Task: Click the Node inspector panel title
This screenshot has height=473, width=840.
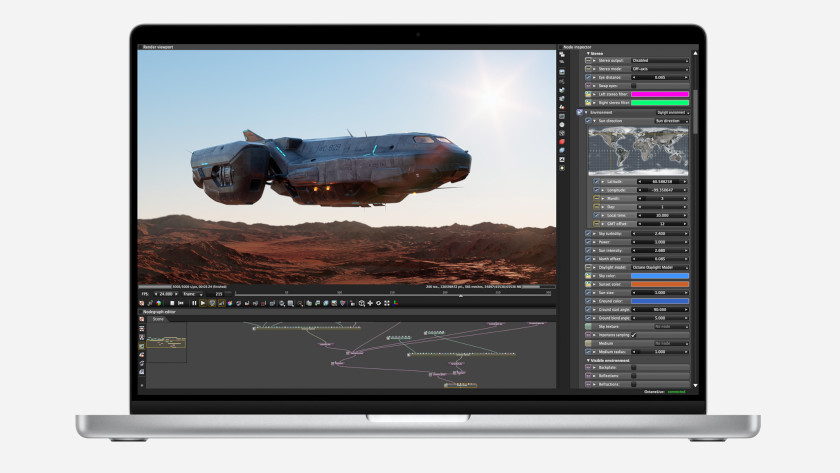Action: [577, 47]
